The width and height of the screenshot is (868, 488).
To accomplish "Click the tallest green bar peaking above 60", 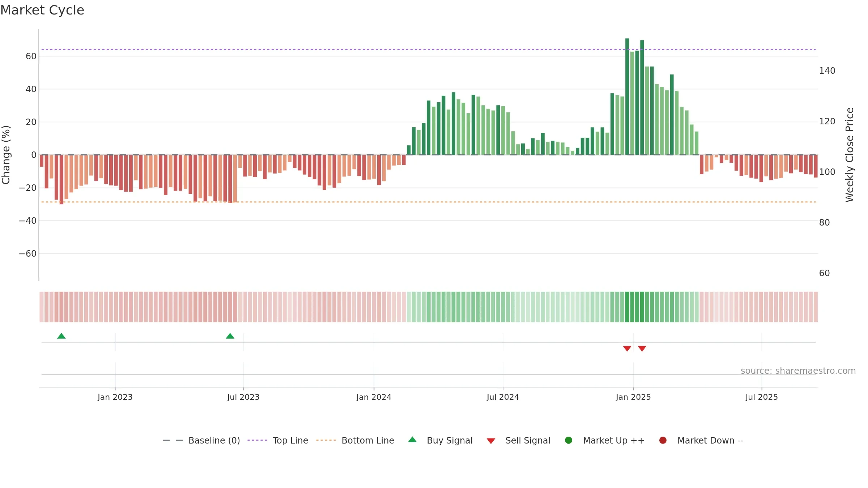I will tap(627, 97).
